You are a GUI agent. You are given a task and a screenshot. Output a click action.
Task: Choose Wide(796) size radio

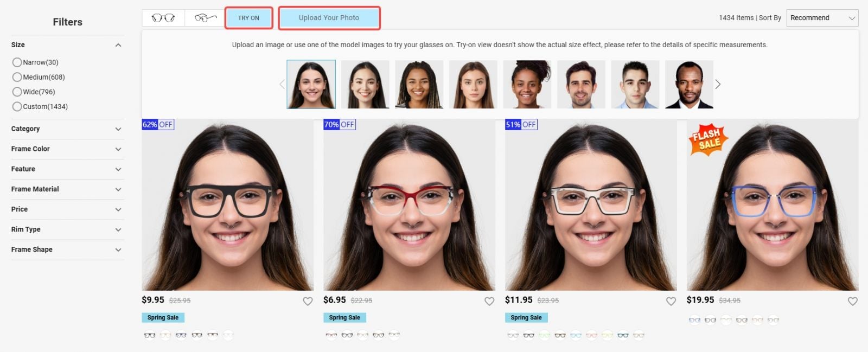(x=34, y=92)
